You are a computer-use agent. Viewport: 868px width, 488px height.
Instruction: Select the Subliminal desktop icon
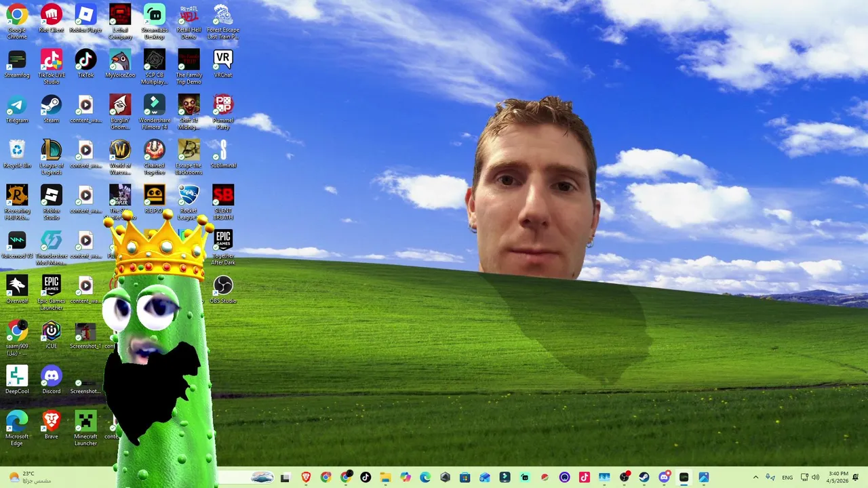(x=223, y=155)
